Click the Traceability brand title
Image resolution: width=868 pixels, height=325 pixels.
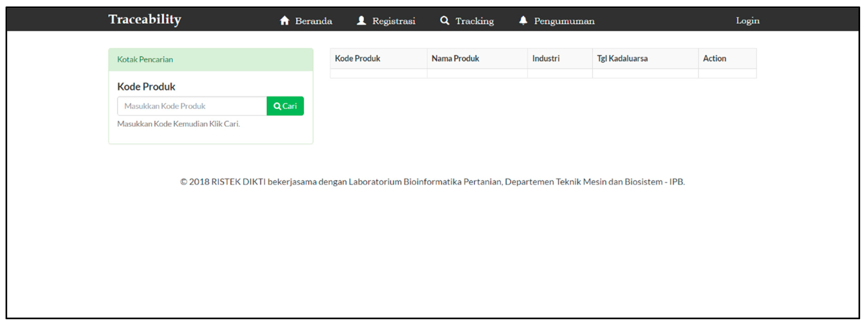[145, 19]
